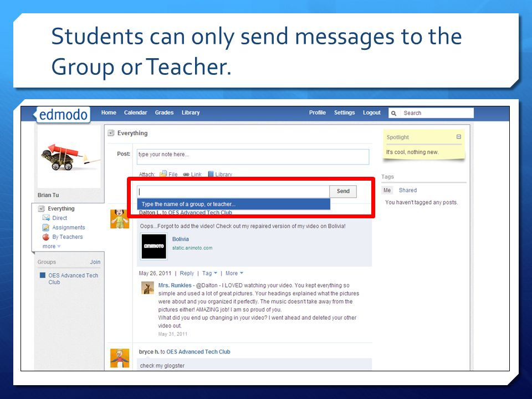Show Direct messages filter
The height and width of the screenshot is (399, 532).
pos(60,218)
